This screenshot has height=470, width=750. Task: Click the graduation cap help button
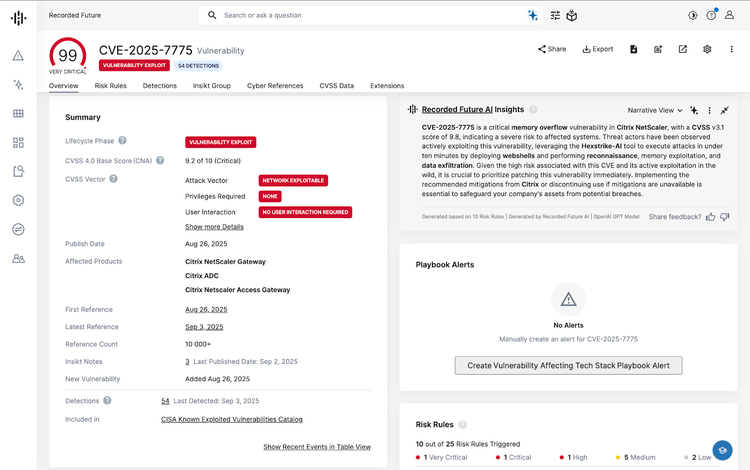click(722, 450)
